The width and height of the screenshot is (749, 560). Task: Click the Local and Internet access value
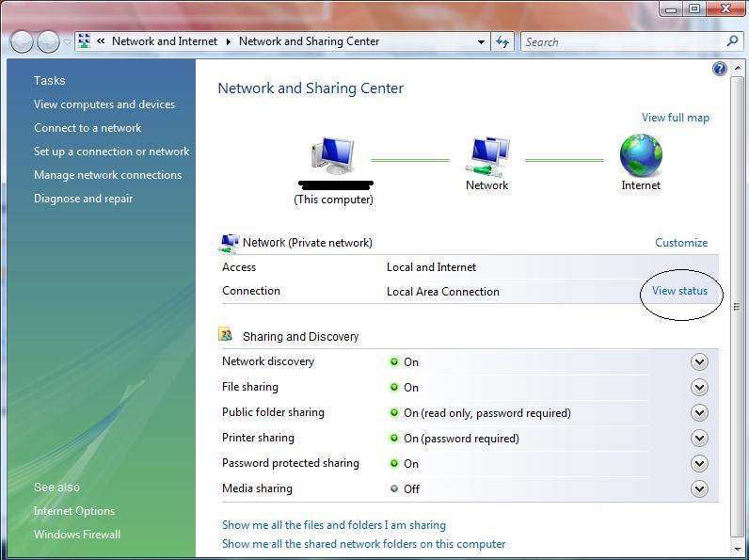tap(431, 267)
